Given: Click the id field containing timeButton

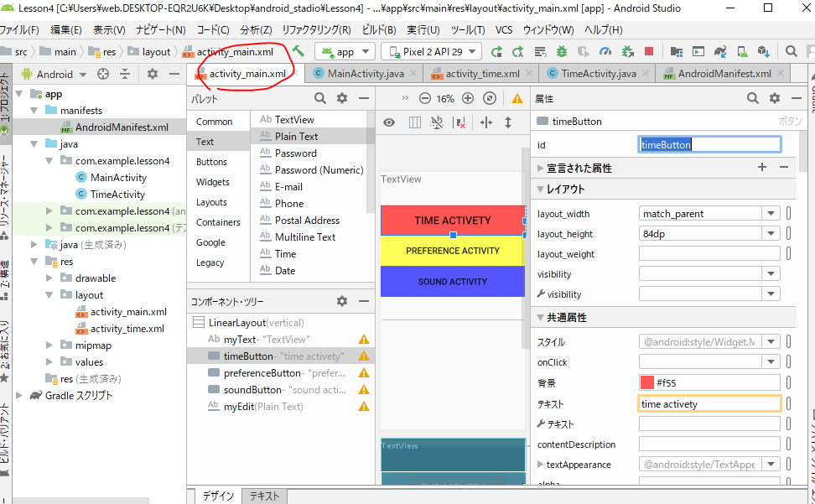Looking at the screenshot, I should [709, 144].
